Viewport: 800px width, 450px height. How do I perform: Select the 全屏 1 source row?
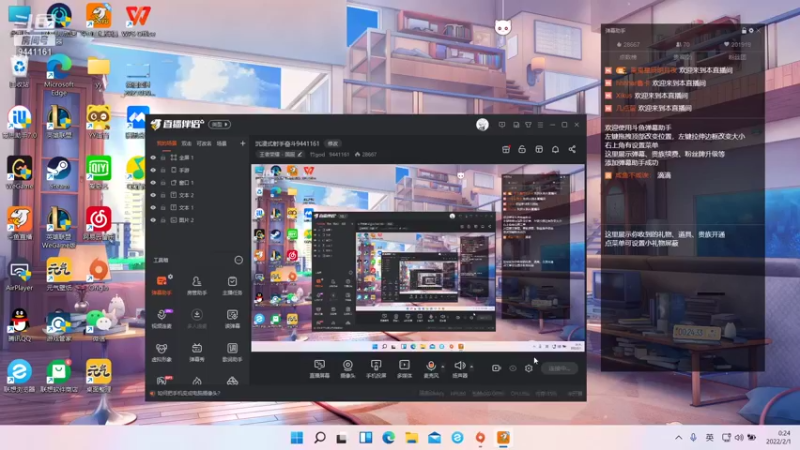197,158
